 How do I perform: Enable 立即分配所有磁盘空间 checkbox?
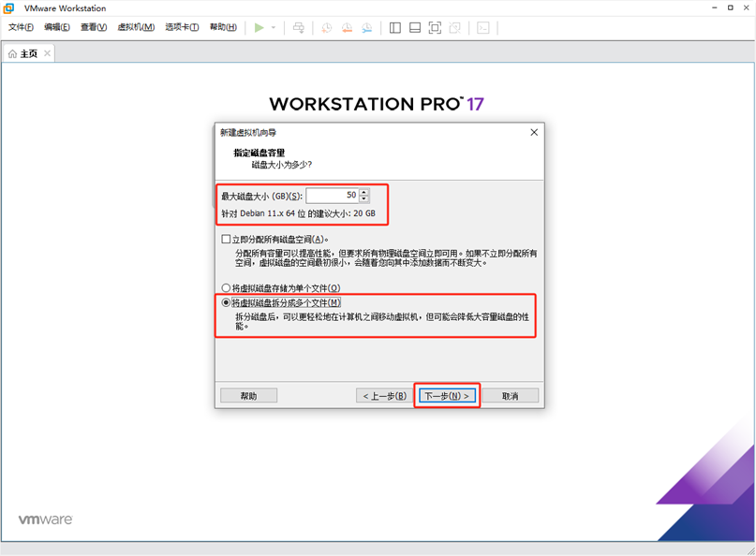tap(226, 239)
